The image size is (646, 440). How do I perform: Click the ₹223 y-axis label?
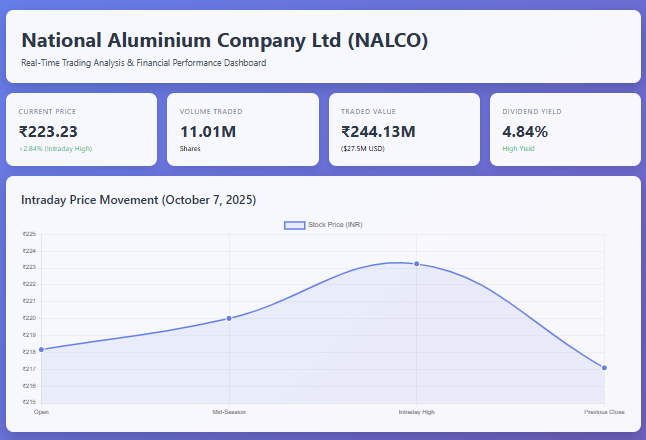pyautogui.click(x=29, y=267)
